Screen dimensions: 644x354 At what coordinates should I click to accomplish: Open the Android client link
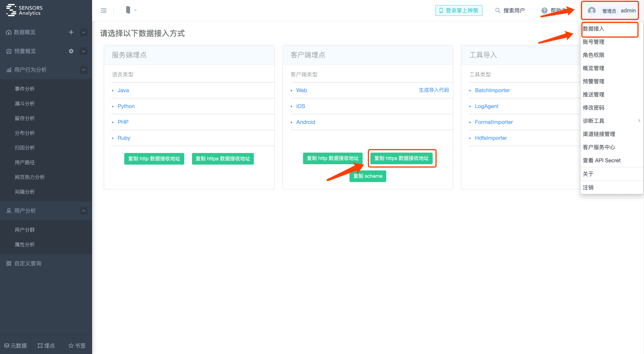coord(306,122)
